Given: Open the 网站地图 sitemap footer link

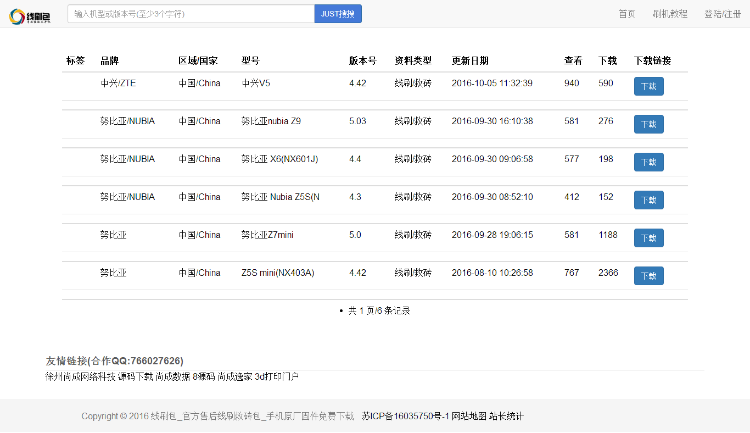Looking at the screenshot, I should point(469,416).
